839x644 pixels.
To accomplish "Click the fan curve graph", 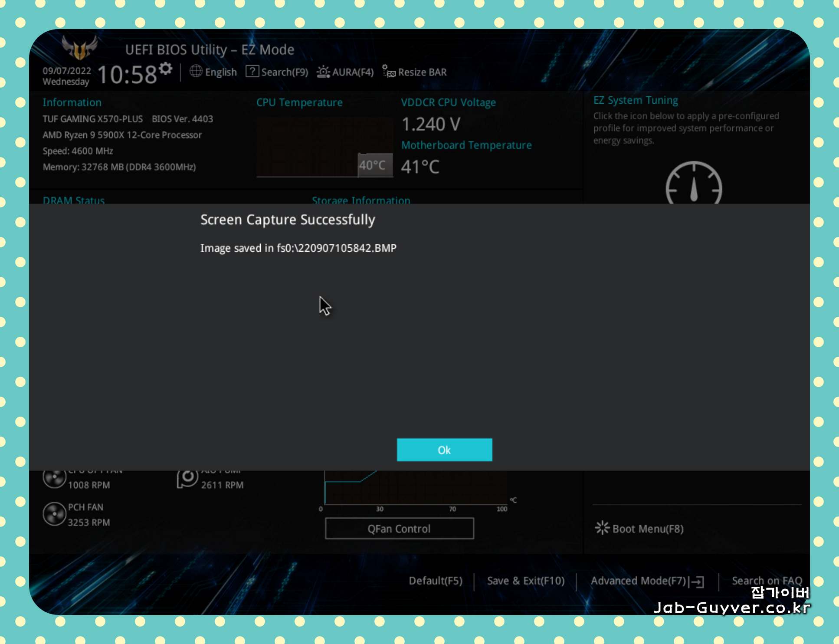I will pyautogui.click(x=415, y=488).
